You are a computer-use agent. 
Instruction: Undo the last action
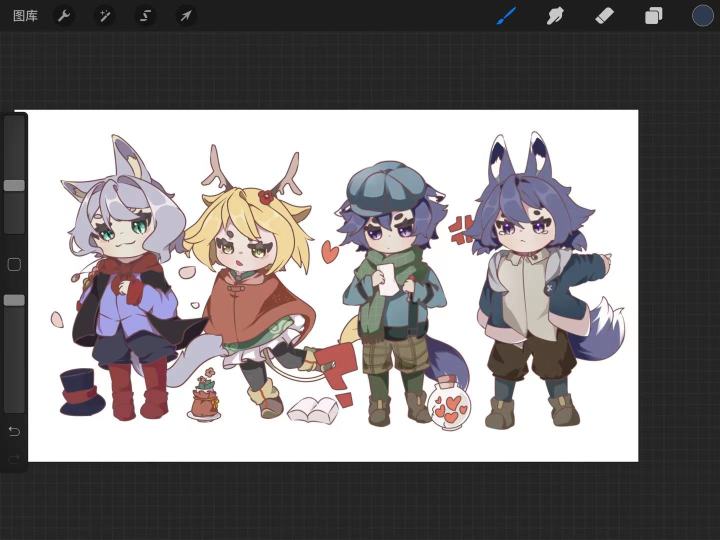pos(14,431)
